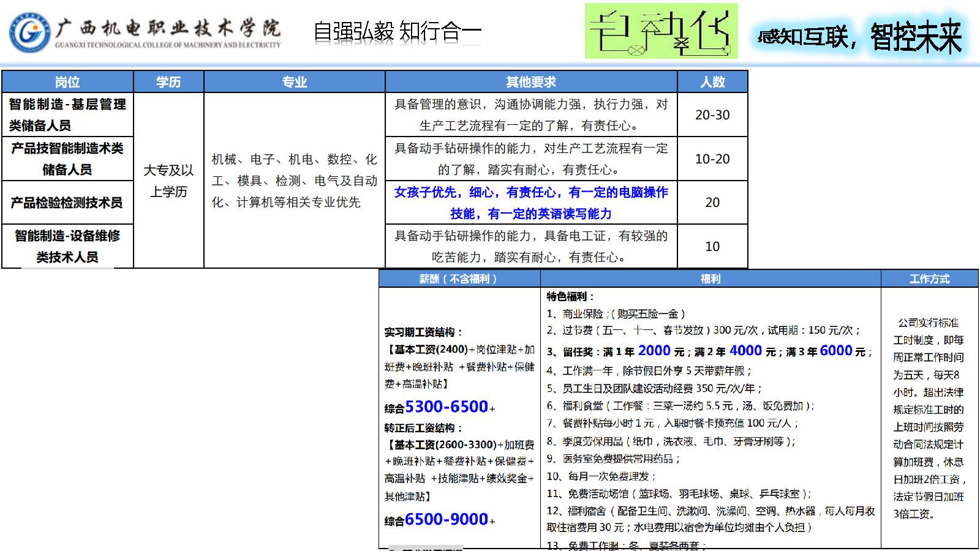Select the blue 6500-9000 salary figure
980x551 pixels.
tap(447, 519)
